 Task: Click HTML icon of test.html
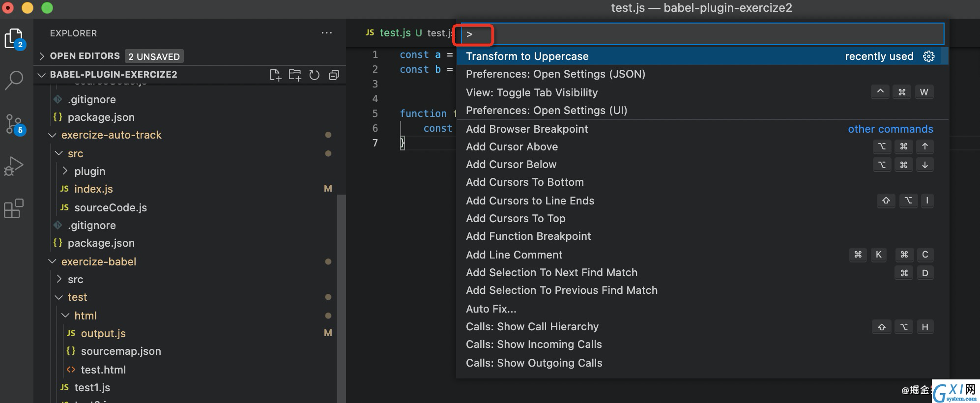pos(71,370)
